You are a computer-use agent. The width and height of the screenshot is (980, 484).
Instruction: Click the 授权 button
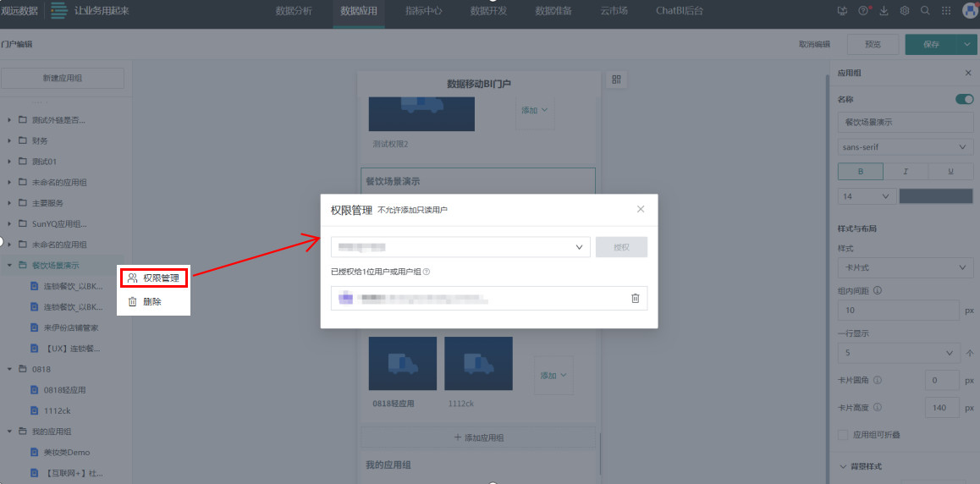pos(621,247)
